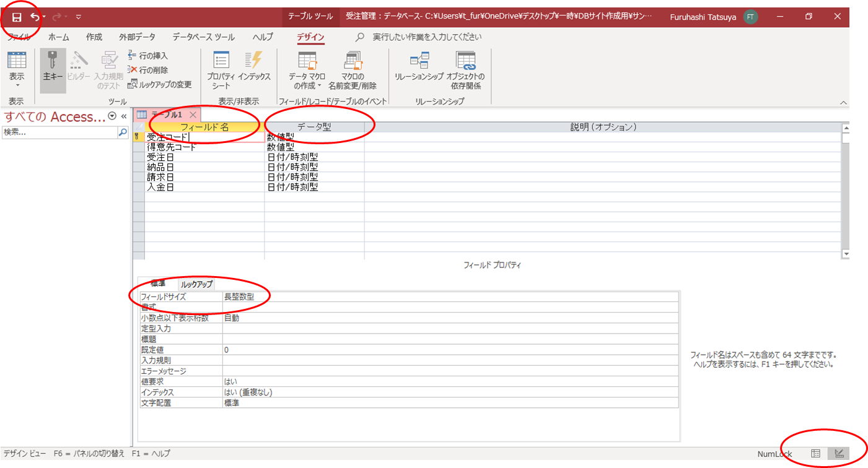Click the Undo arrow icon
Image resolution: width=868 pixels, height=468 pixels.
click(35, 17)
